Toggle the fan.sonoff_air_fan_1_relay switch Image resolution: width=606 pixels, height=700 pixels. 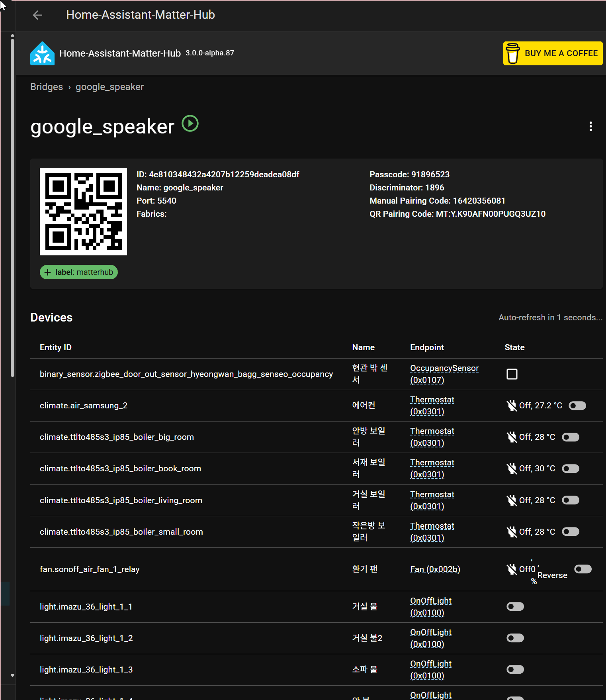[x=583, y=569]
